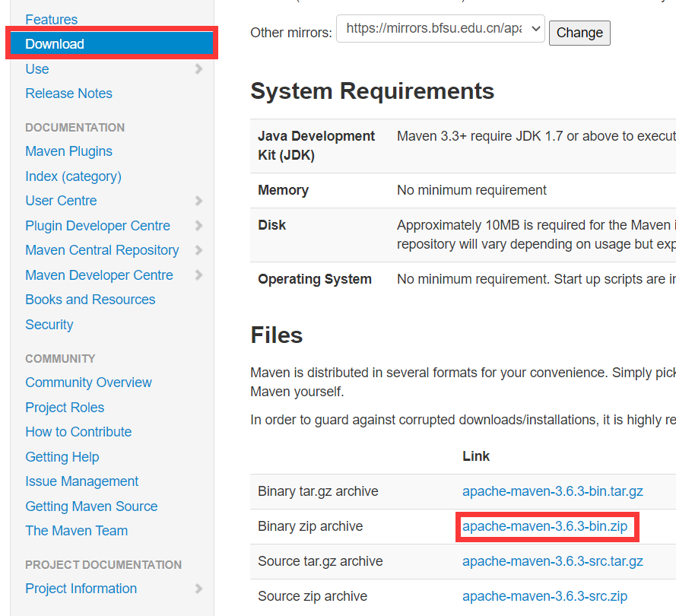Download apache-maven-3.6.3-bin.tar.gz
This screenshot has width=676, height=616.
(553, 491)
